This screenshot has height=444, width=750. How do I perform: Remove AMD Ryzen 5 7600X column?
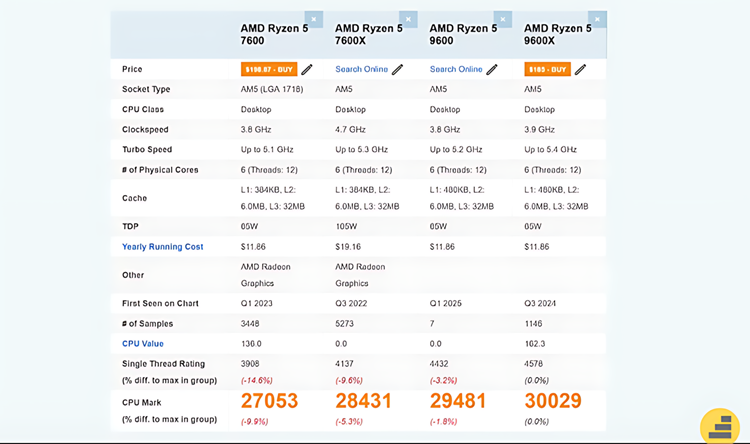[408, 20]
